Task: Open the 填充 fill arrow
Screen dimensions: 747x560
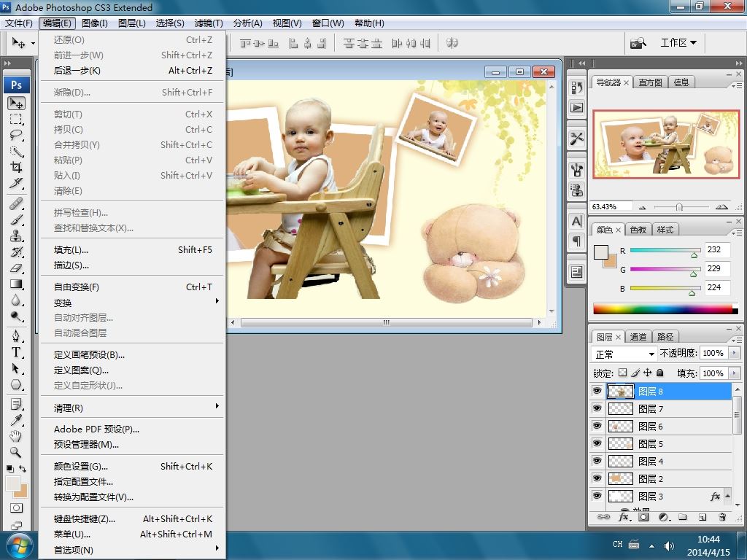Action: pos(734,373)
